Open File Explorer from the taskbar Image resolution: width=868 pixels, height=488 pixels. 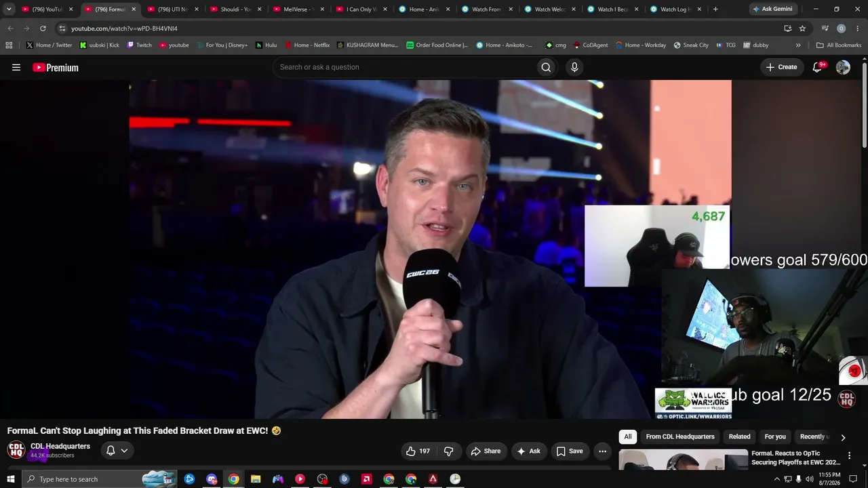[x=256, y=479]
